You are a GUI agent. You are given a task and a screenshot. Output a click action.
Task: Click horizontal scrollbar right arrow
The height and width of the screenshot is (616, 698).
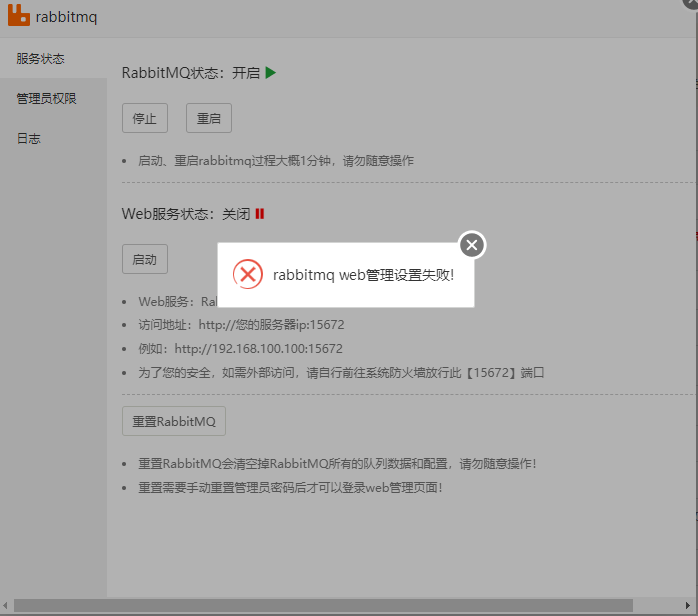pyautogui.click(x=688, y=605)
